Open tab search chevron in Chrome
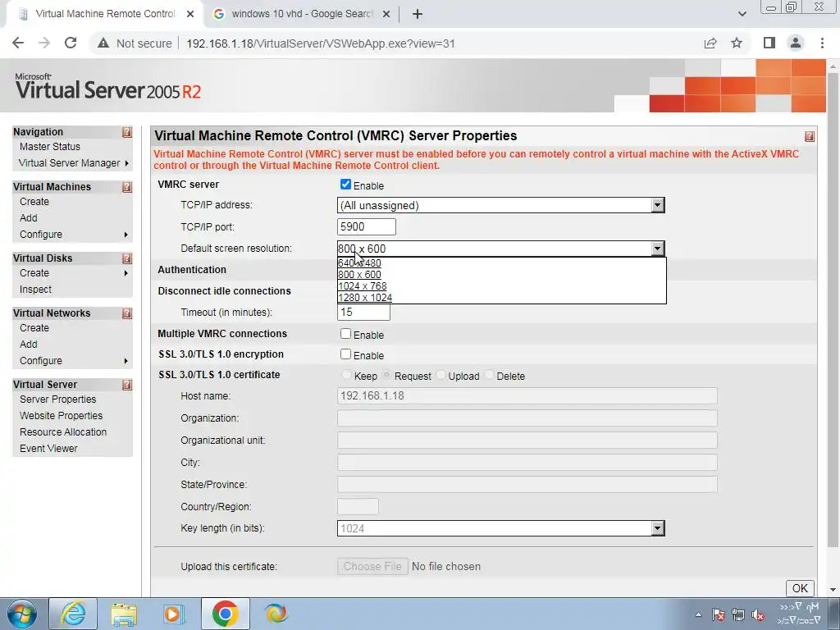840x630 pixels. (742, 14)
